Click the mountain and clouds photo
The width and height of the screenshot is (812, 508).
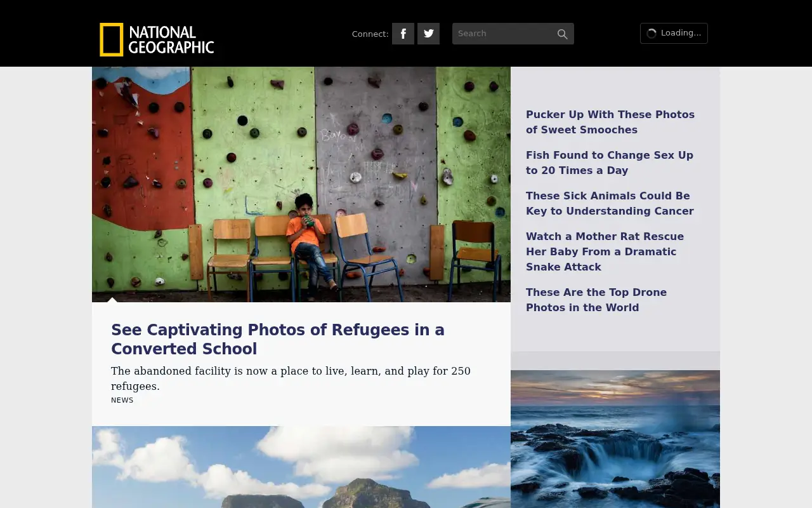point(301,467)
